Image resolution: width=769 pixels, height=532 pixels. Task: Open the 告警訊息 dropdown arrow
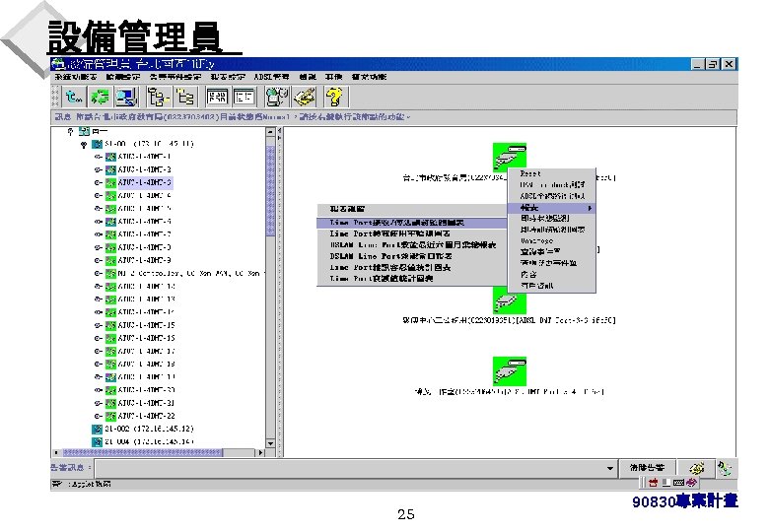click(609, 468)
